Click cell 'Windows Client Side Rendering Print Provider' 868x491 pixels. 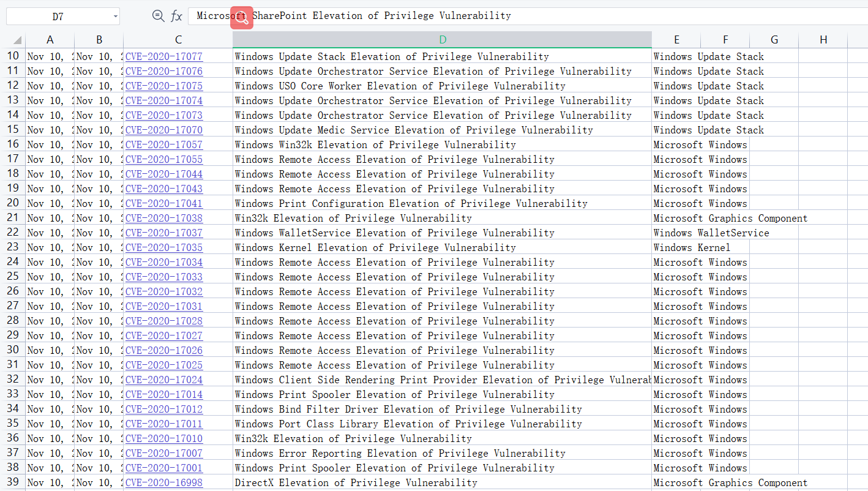pos(443,380)
